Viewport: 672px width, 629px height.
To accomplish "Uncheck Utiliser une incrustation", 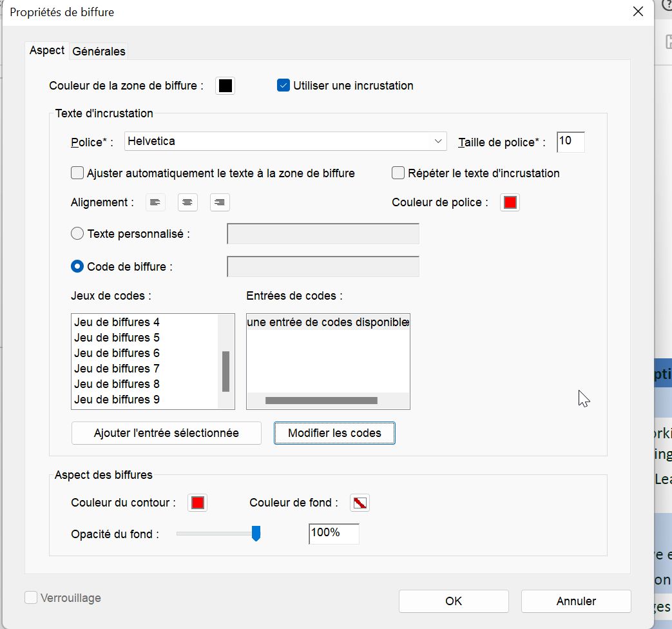I will click(x=283, y=85).
